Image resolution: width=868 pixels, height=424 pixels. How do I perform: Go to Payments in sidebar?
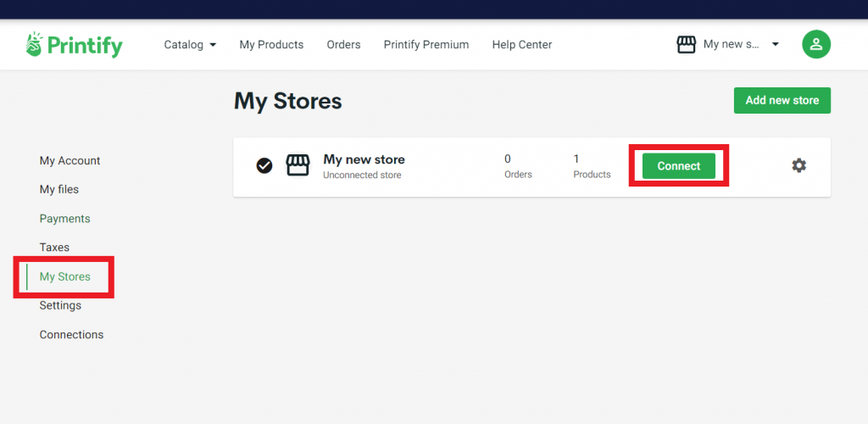pos(64,218)
